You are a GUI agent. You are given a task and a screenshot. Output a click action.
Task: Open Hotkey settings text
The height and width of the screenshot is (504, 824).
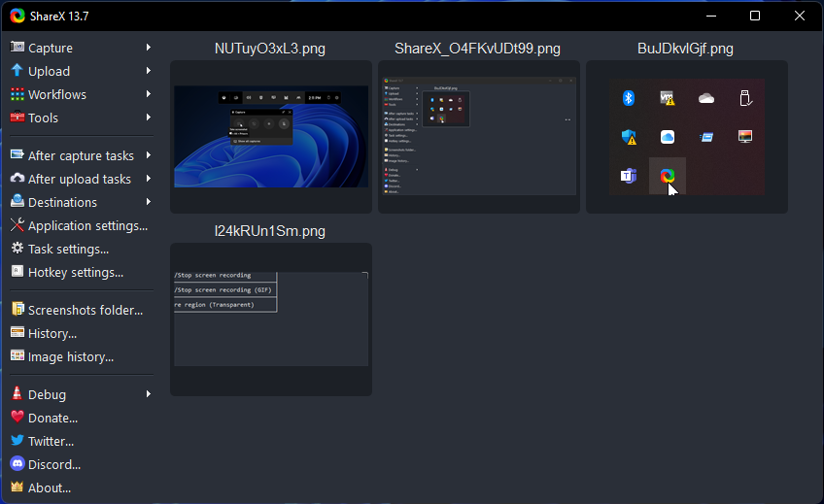[76, 273]
